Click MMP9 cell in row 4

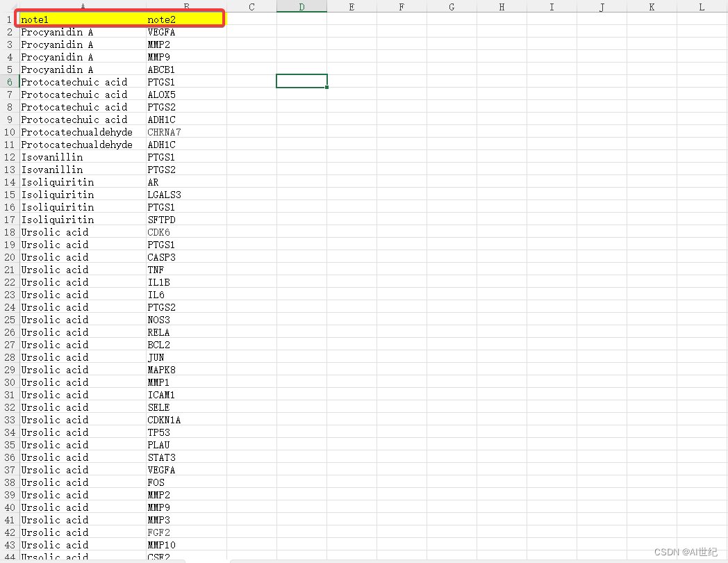[x=186, y=57]
